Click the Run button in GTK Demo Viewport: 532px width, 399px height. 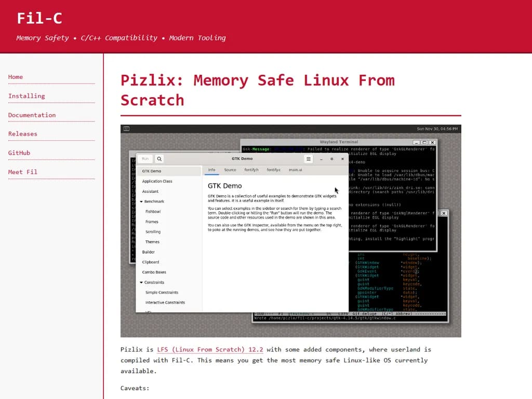pyautogui.click(x=145, y=158)
